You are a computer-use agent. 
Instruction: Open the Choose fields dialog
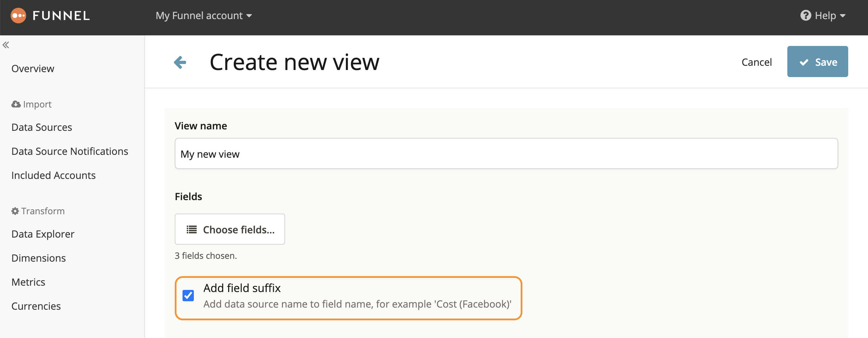(230, 229)
